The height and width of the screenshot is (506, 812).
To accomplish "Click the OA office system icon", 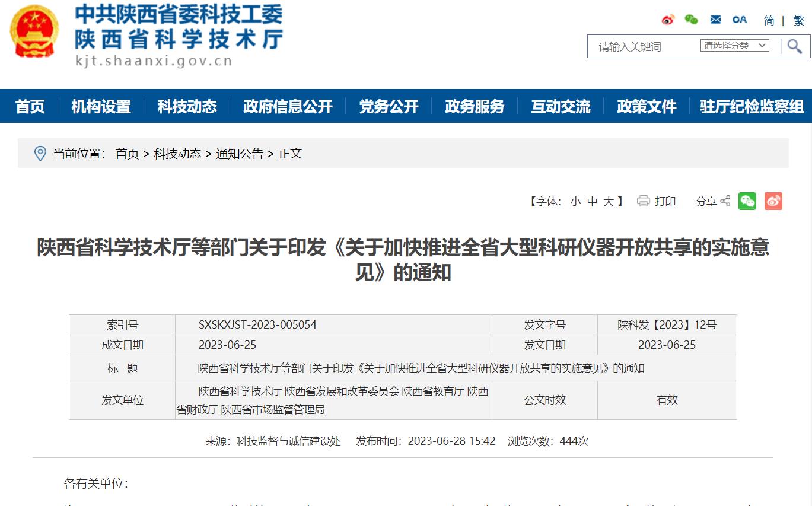I will 739,20.
